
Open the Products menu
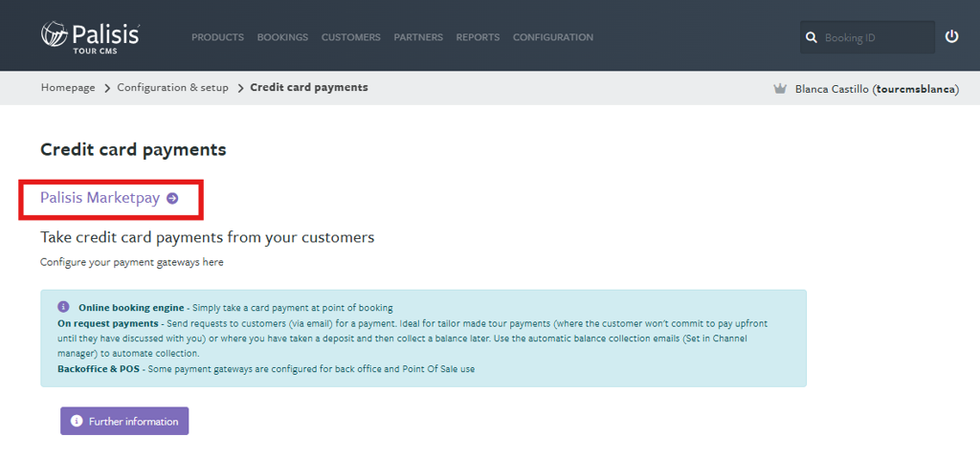click(217, 37)
